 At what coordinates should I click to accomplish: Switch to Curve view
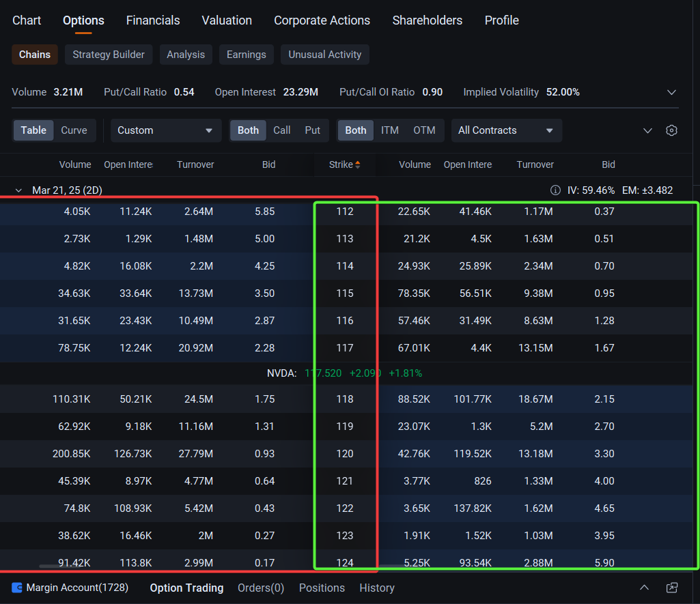click(74, 130)
